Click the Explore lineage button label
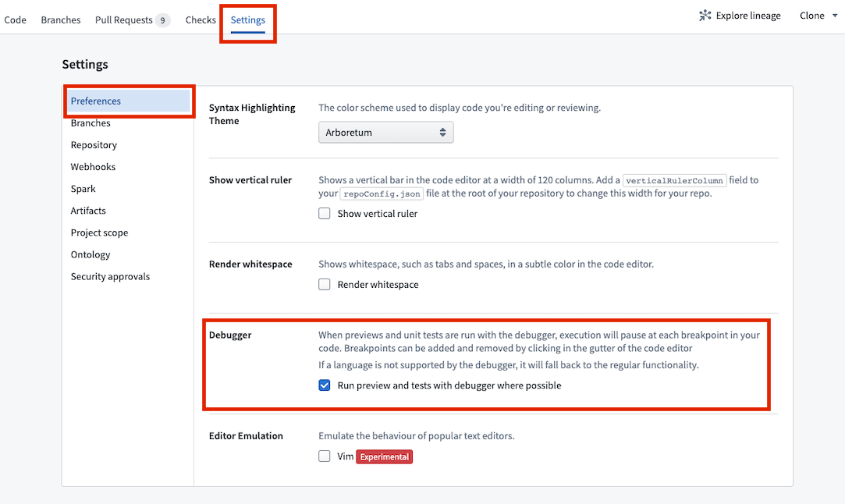The height and width of the screenshot is (504, 845). (x=748, y=16)
